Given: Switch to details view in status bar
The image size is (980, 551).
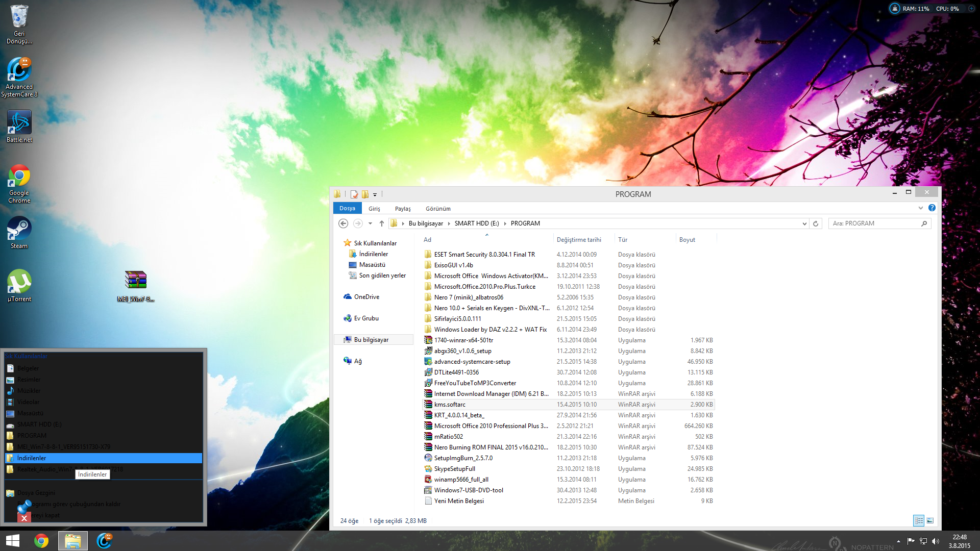Looking at the screenshot, I should coord(919,521).
